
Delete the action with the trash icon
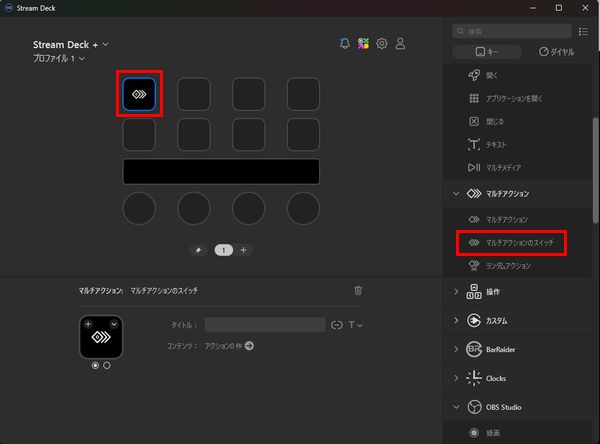pyautogui.click(x=358, y=291)
